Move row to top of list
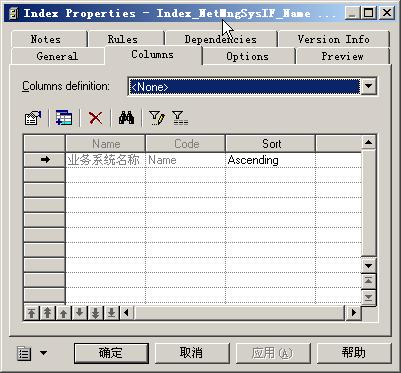This screenshot has height=373, width=401. [32, 313]
